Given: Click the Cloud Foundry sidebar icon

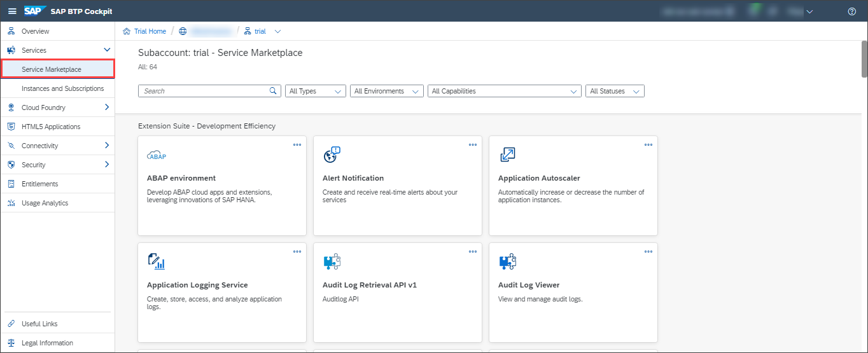Looking at the screenshot, I should click(11, 107).
